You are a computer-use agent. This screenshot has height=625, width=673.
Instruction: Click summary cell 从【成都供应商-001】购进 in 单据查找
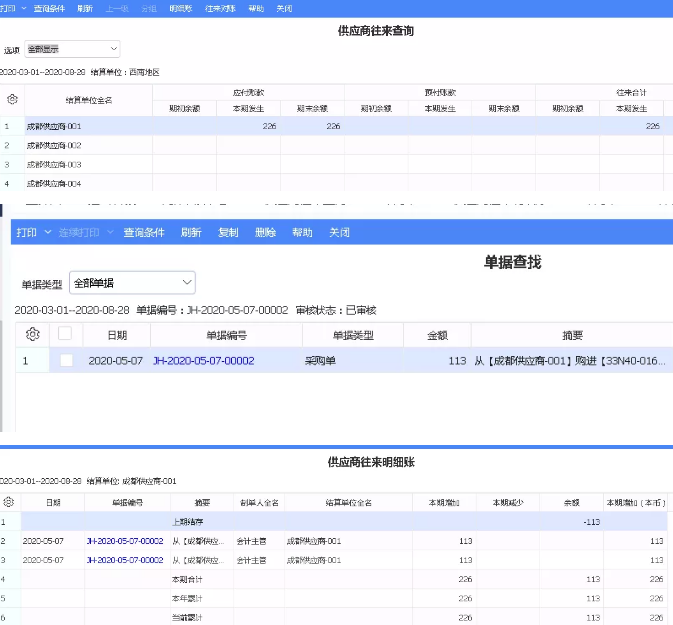click(x=570, y=361)
